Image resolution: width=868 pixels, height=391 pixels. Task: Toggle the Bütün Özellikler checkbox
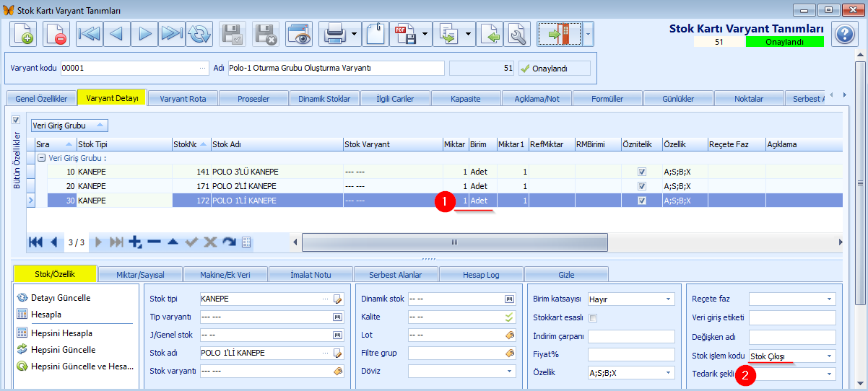click(x=16, y=120)
